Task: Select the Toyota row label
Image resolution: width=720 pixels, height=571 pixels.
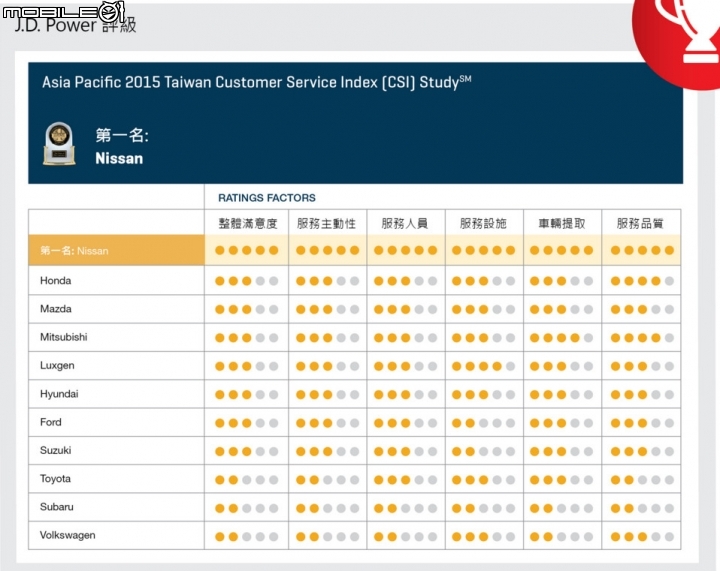Action: (x=55, y=479)
